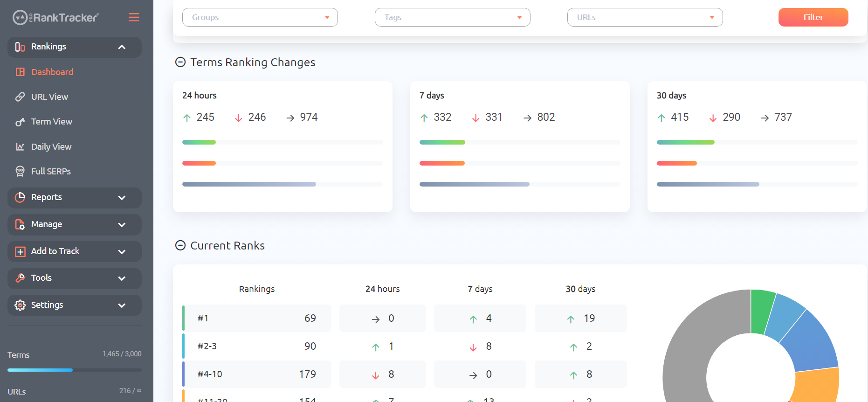Viewport: 868px width, 402px height.
Task: Click the Daily View chart icon
Action: (x=20, y=146)
